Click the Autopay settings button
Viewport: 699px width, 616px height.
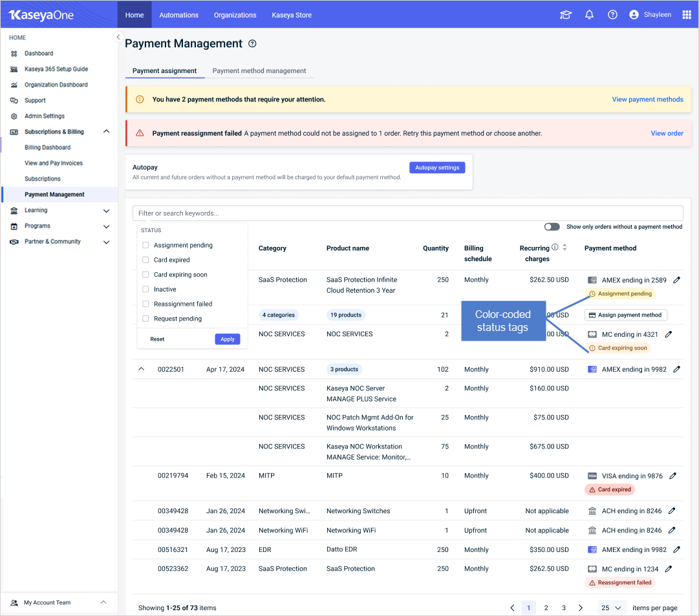click(437, 168)
